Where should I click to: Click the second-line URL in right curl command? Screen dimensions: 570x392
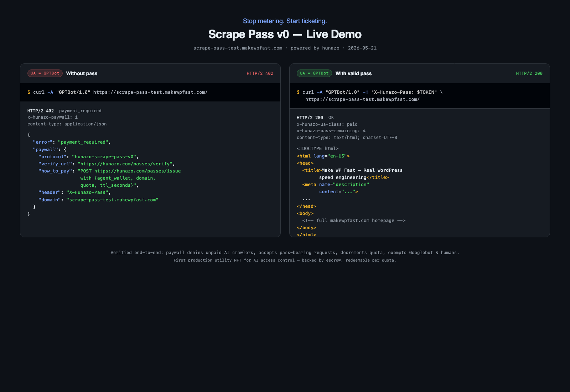pos(362,99)
